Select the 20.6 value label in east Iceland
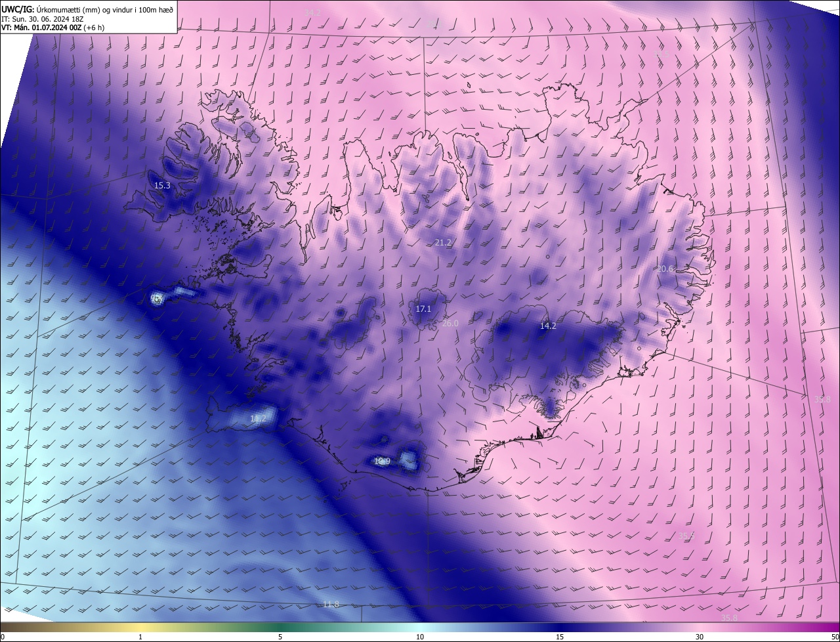 (665, 268)
